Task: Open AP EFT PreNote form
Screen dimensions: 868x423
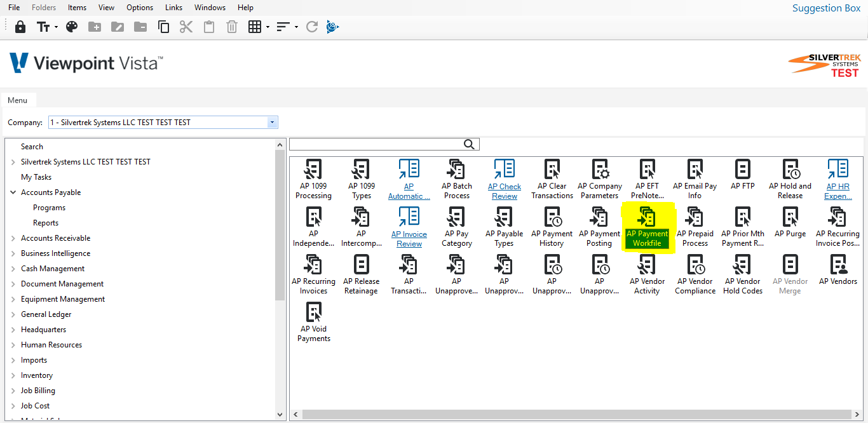Action: 647,180
